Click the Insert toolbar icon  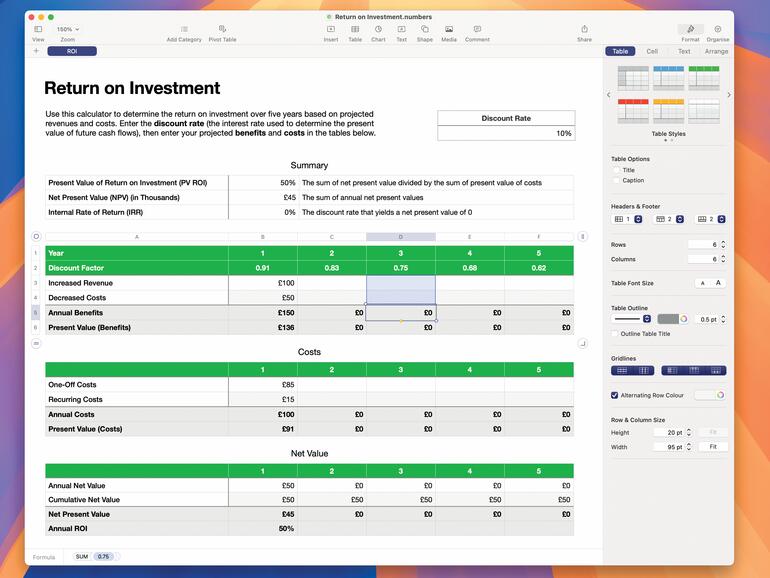click(x=331, y=29)
